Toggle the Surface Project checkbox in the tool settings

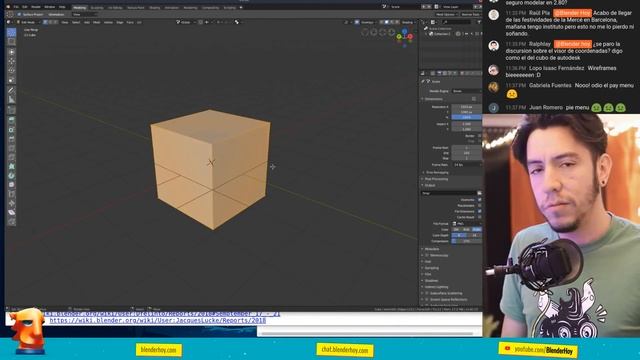click(x=19, y=15)
